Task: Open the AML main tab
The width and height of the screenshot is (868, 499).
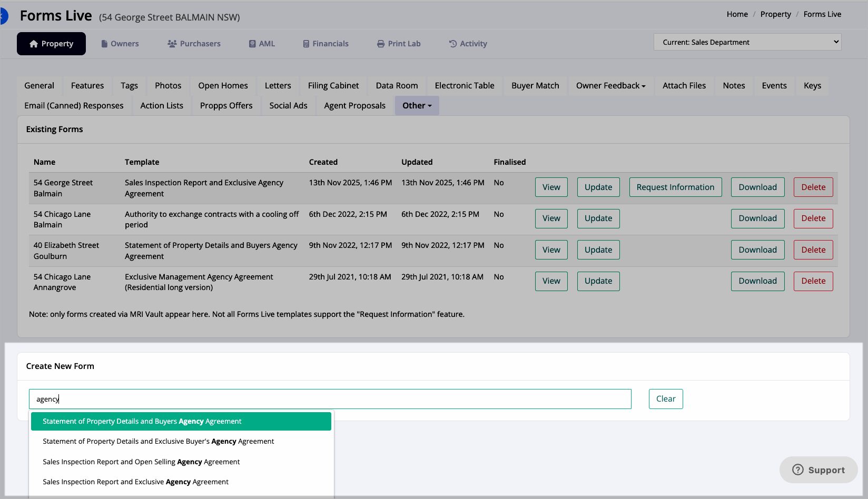Action: (x=262, y=44)
